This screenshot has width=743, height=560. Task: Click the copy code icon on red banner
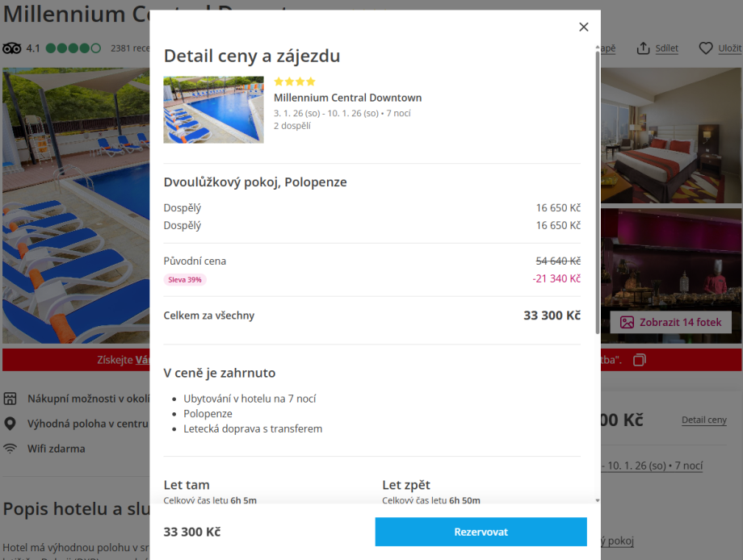pyautogui.click(x=640, y=359)
